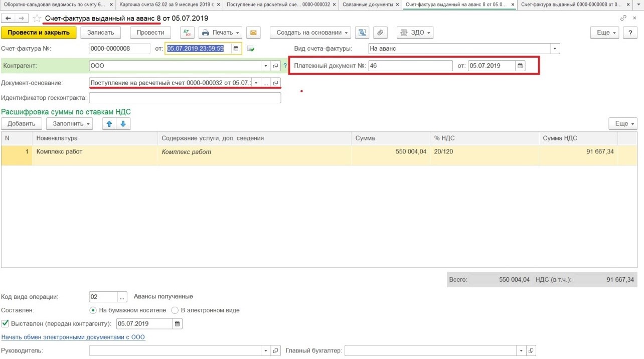Open document structure subordination icon
The width and height of the screenshot is (644, 359).
(x=362, y=33)
